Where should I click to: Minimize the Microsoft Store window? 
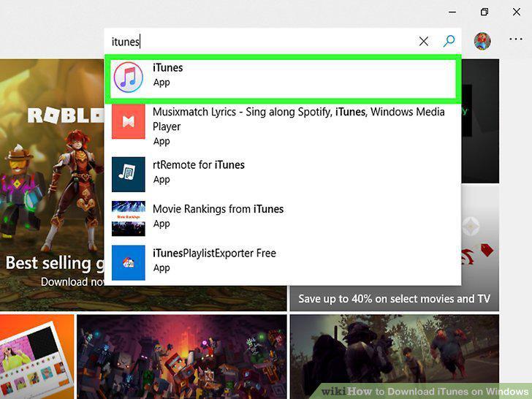(x=452, y=12)
